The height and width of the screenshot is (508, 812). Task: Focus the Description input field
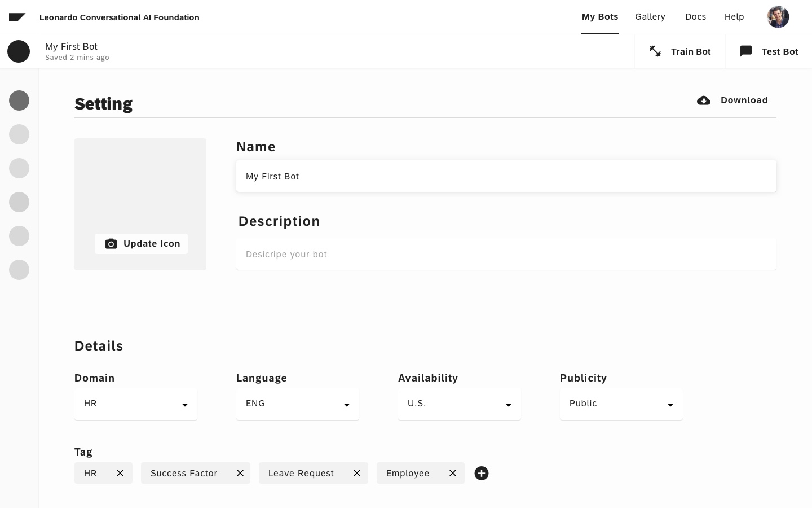click(506, 254)
